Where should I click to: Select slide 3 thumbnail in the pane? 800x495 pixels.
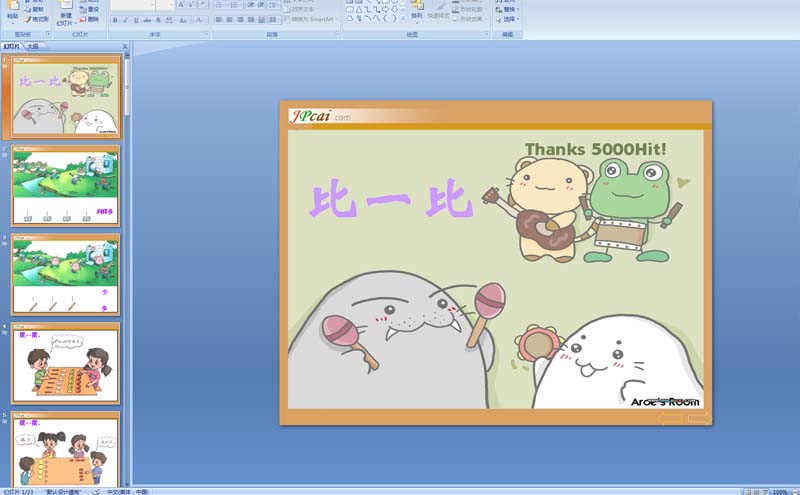(x=65, y=275)
